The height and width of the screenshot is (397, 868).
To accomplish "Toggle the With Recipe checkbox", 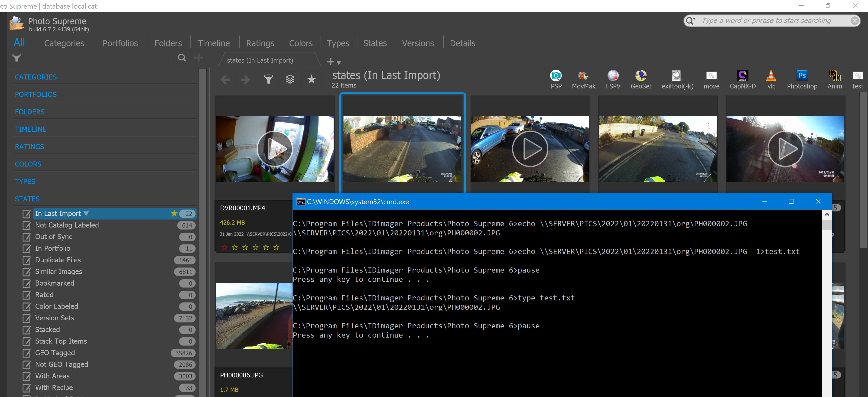I will tap(27, 388).
